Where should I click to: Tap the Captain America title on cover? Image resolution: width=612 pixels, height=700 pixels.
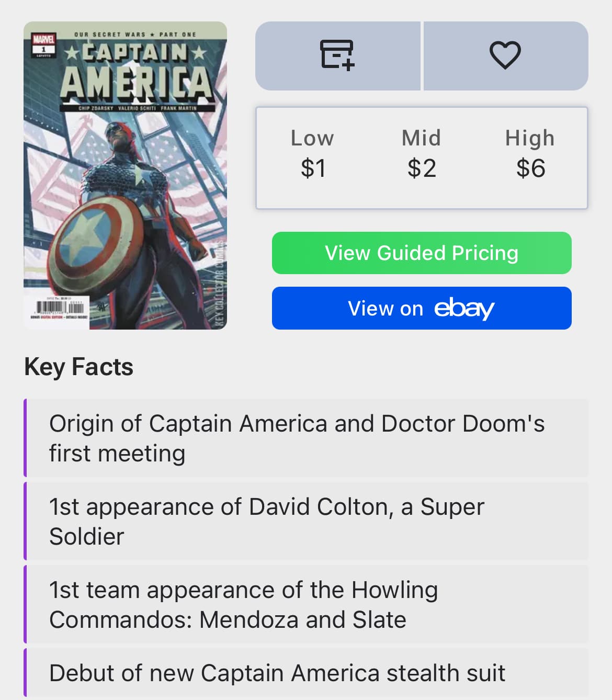(137, 74)
